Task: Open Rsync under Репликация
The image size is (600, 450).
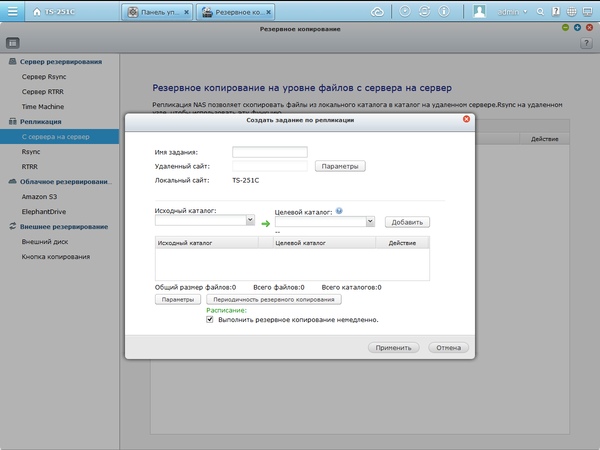Action: click(31, 152)
